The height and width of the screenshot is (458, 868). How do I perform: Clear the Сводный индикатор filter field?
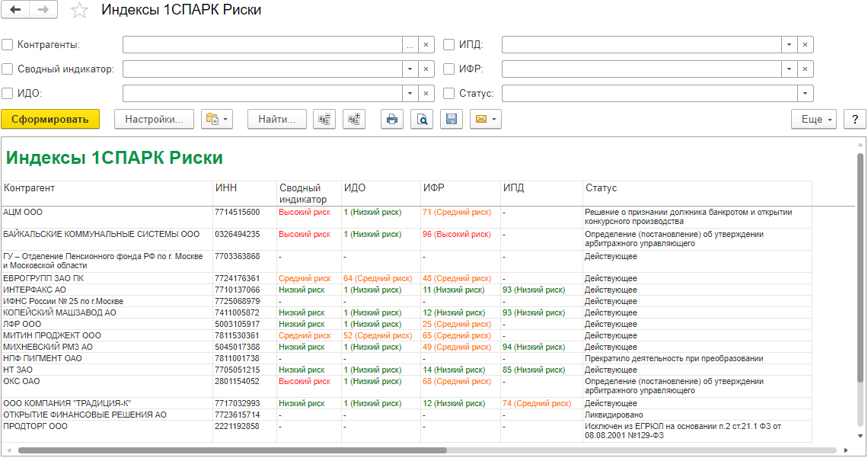(426, 69)
